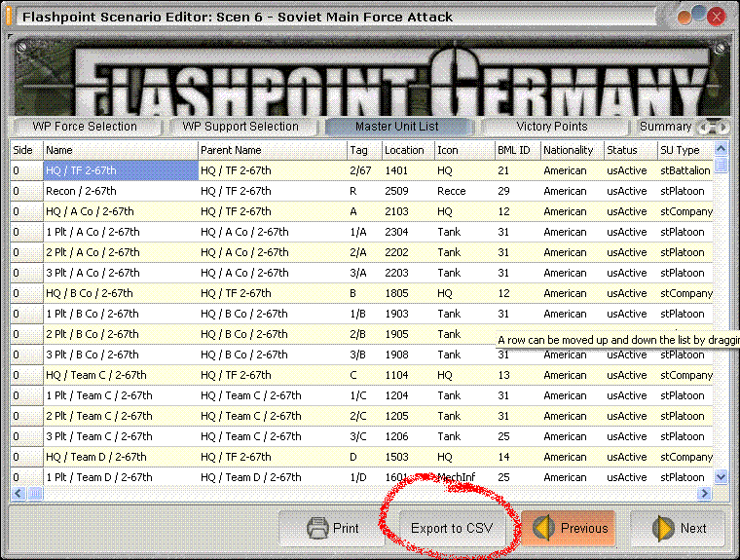Click the Tag column header

point(364,150)
